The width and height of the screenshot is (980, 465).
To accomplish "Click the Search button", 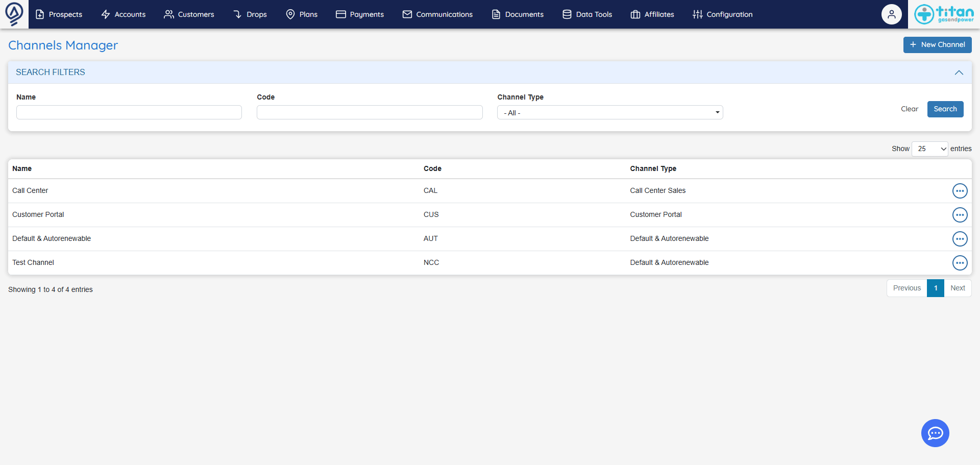I will tap(945, 109).
